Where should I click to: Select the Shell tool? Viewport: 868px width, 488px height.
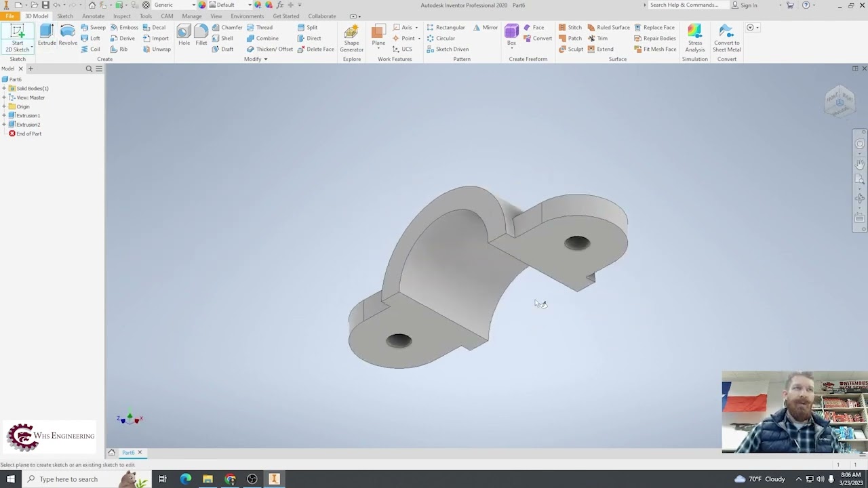222,38
